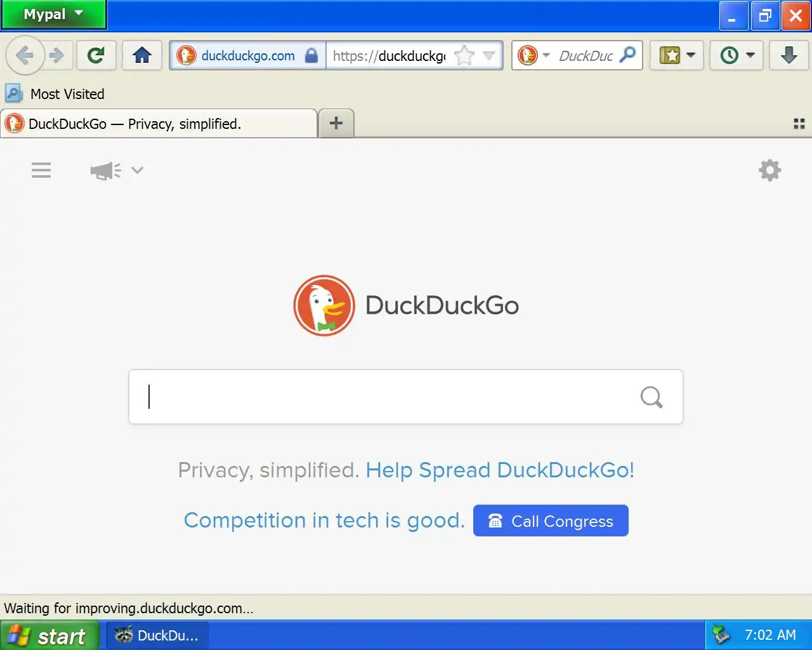Open the Mypal application menu
This screenshot has width=812, height=650.
[x=53, y=15]
